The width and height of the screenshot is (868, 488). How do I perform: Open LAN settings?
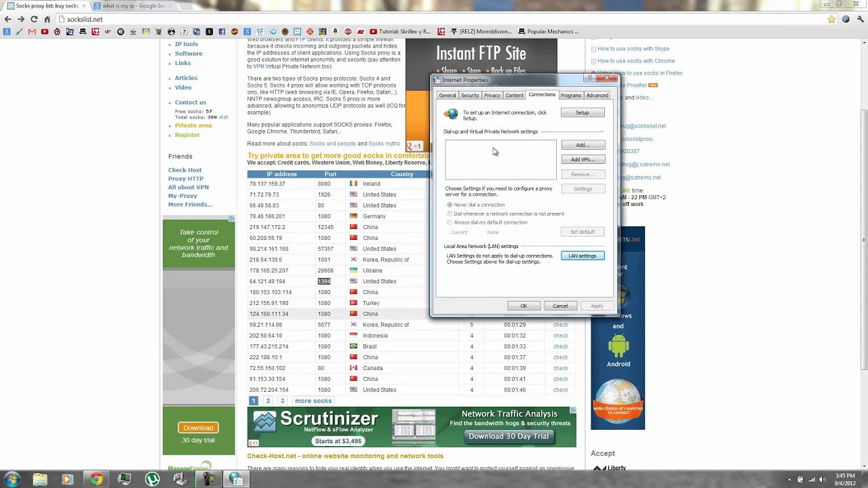(x=583, y=256)
